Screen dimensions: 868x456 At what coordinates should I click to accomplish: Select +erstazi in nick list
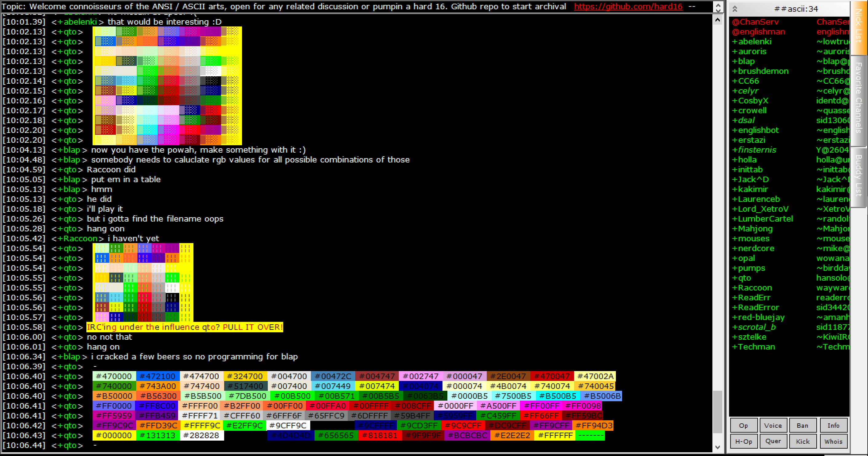pyautogui.click(x=748, y=140)
